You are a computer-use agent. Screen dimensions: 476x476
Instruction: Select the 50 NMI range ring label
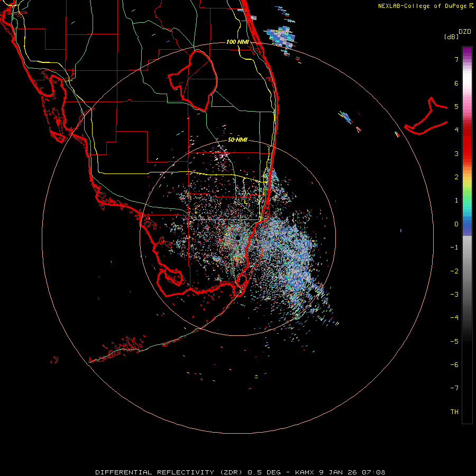pyautogui.click(x=237, y=140)
